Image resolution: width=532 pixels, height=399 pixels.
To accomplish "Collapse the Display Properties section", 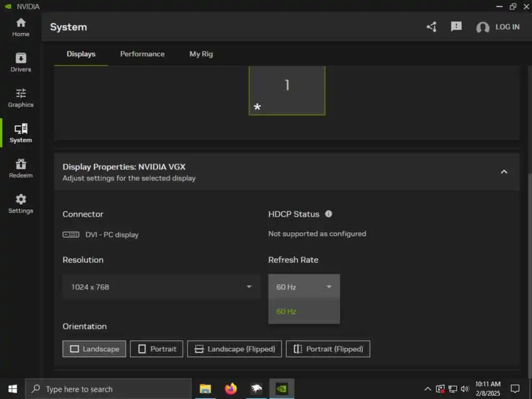I will [x=504, y=171].
